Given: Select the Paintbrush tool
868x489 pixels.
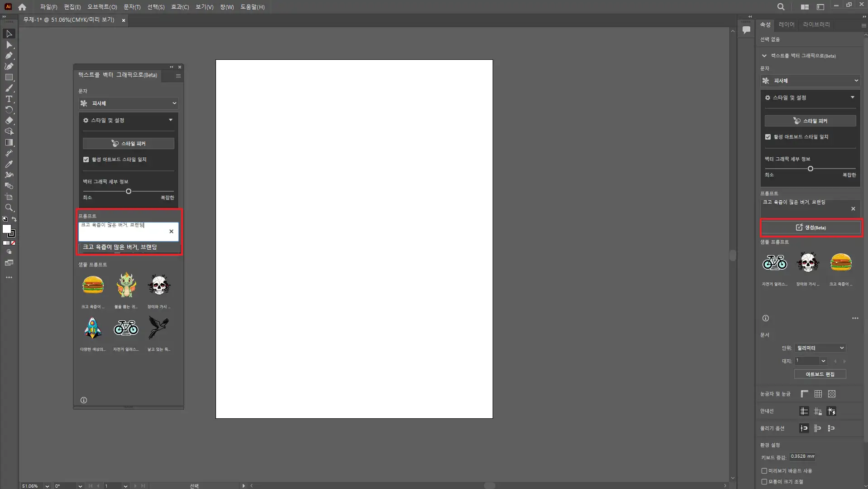Looking at the screenshot, I should coord(9,88).
